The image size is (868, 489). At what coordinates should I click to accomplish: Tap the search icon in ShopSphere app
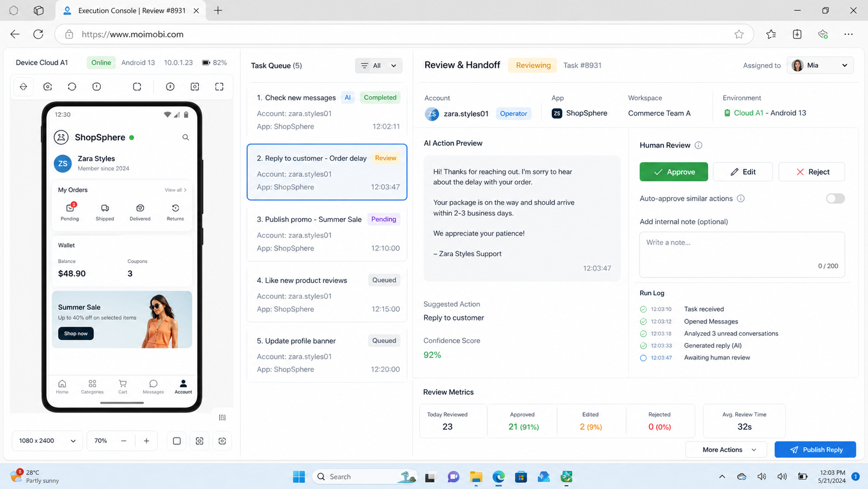[185, 137]
